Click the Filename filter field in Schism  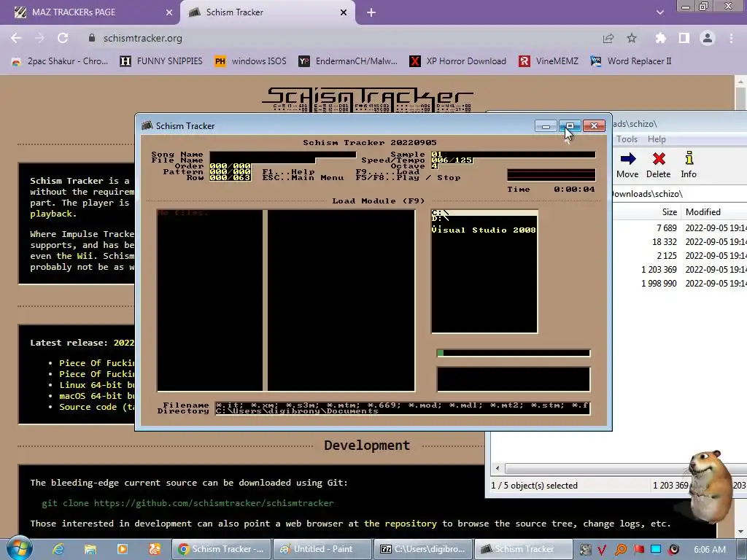[403, 405]
